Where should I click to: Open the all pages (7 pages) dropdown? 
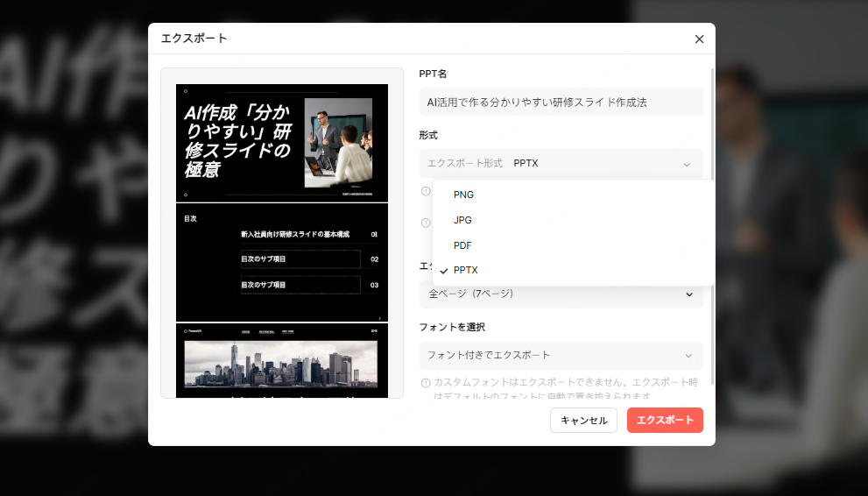point(561,294)
